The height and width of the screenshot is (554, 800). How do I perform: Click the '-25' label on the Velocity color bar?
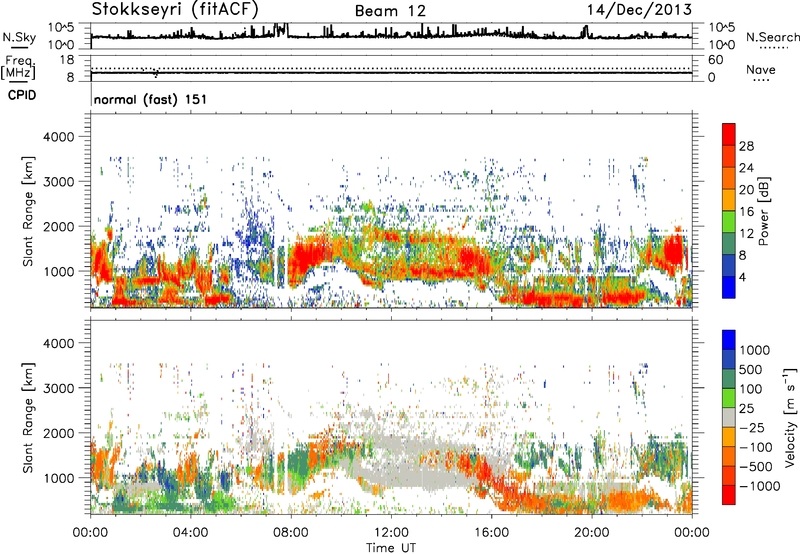(x=751, y=427)
